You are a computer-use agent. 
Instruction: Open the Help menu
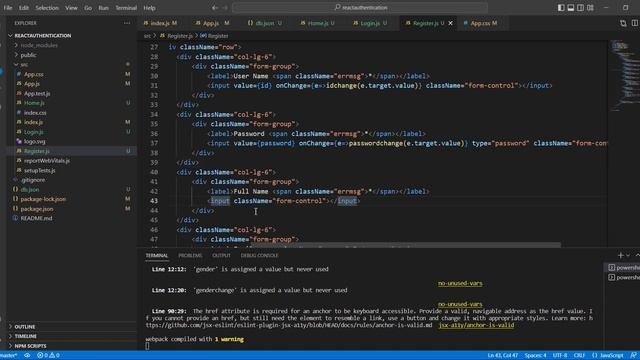[x=149, y=8]
